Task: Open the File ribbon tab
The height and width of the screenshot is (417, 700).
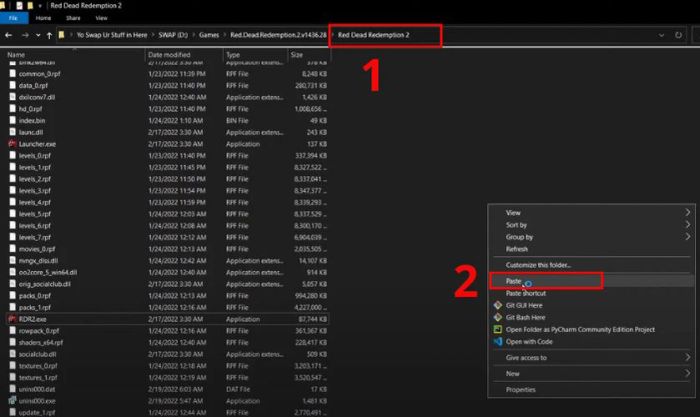Action: (13, 18)
